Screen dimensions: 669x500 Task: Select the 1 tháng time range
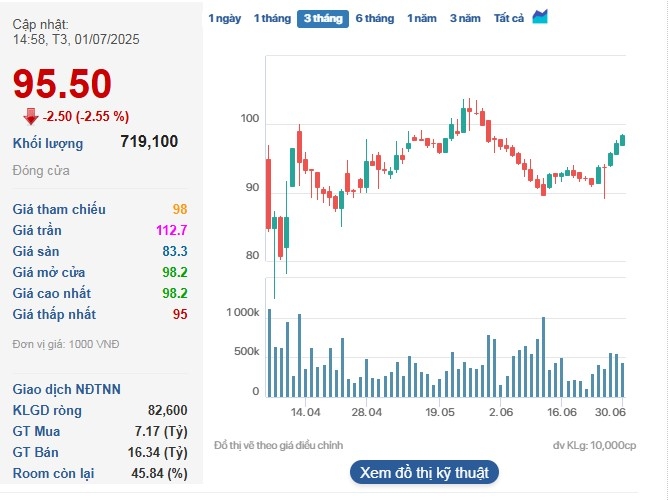[271, 19]
